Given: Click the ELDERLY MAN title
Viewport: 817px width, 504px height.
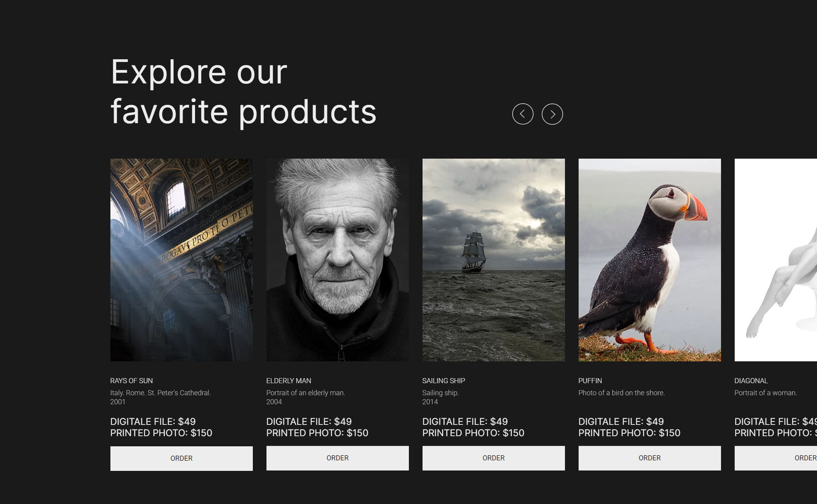Looking at the screenshot, I should coord(288,381).
